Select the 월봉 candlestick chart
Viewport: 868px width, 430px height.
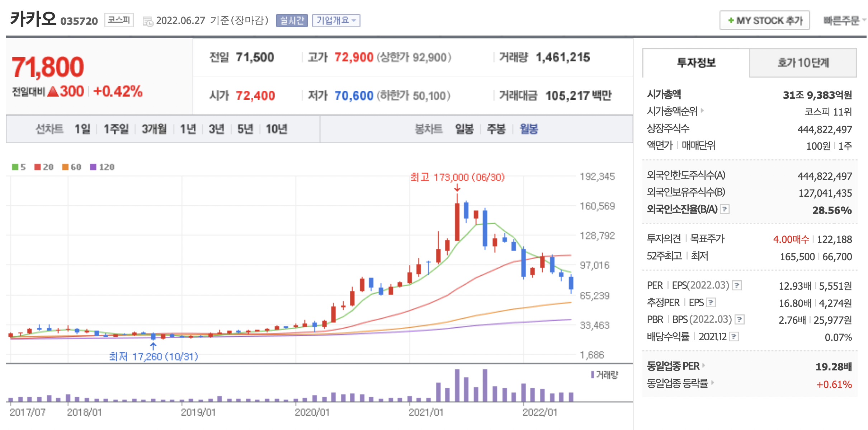(x=529, y=129)
